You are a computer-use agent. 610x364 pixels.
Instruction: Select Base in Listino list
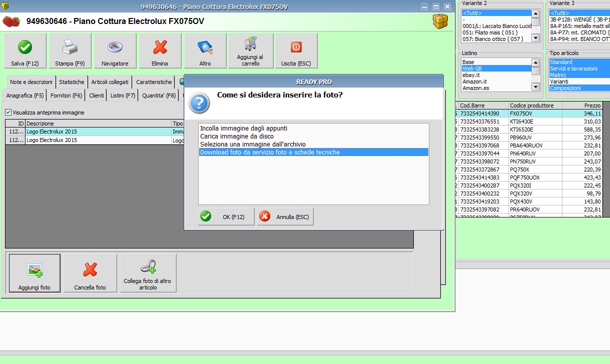[x=496, y=62]
